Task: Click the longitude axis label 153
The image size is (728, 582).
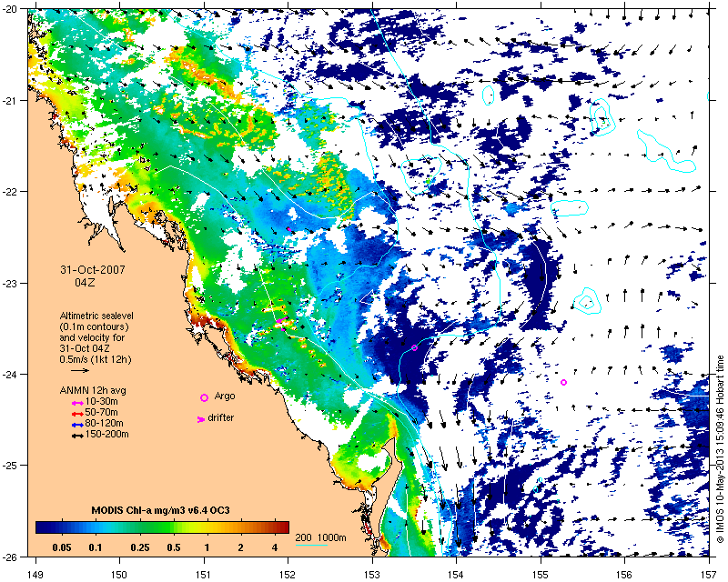Action: coord(372,575)
